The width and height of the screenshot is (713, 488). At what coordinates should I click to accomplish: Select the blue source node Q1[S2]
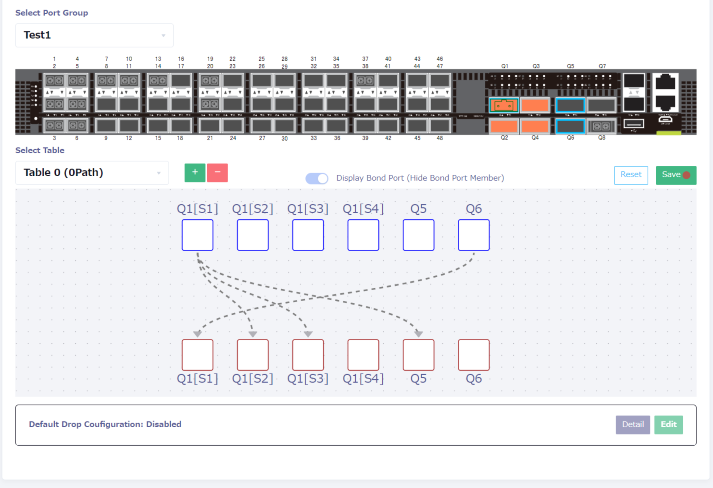[253, 235]
